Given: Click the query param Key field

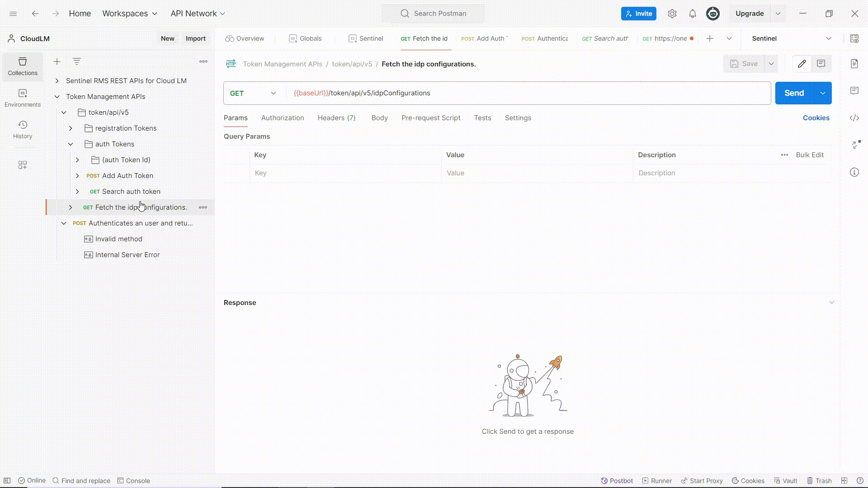Looking at the screenshot, I should click(346, 173).
